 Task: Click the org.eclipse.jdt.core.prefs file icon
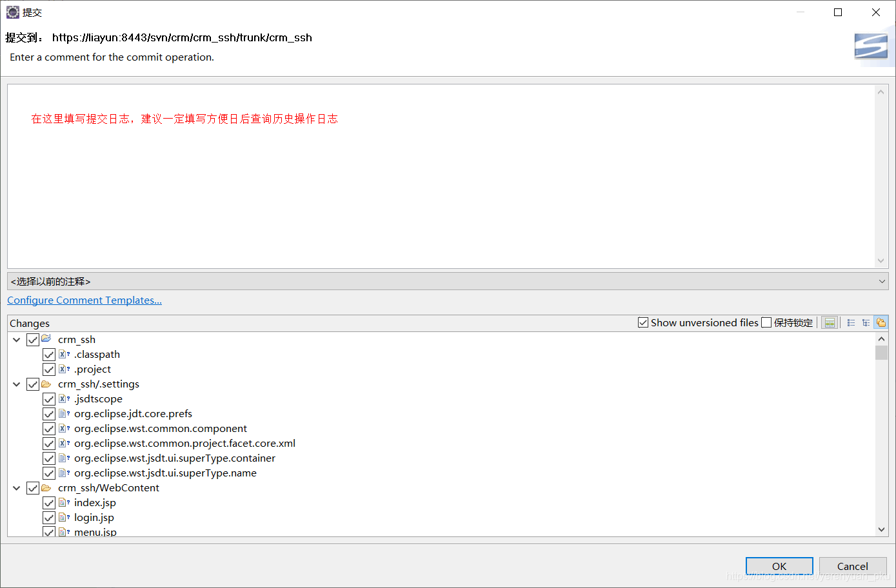[64, 413]
